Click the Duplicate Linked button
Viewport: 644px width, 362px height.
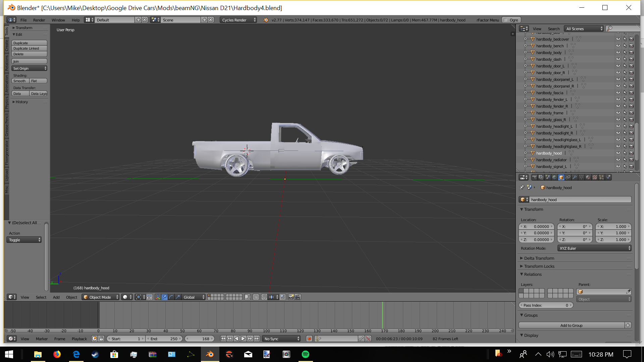(29, 49)
